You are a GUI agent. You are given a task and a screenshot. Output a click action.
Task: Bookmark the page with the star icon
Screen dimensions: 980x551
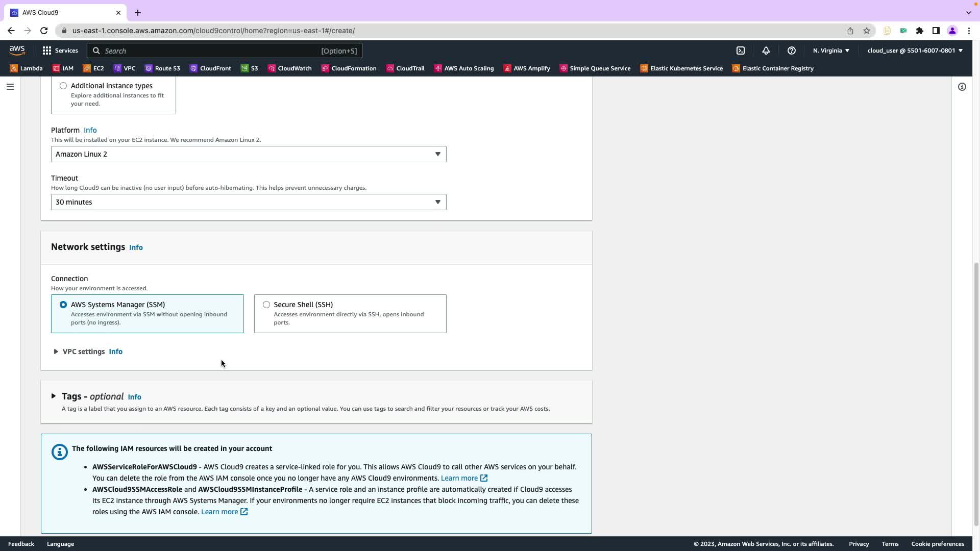(866, 31)
